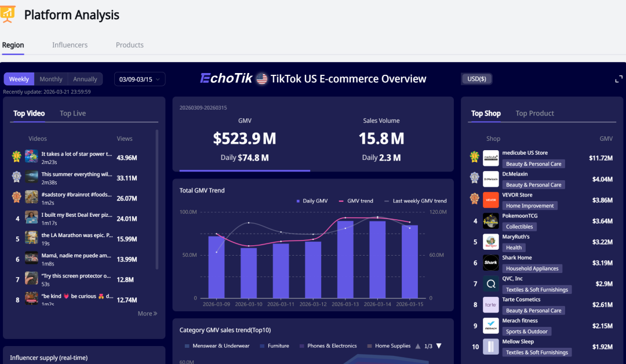Click the medicube US Store logo

tap(491, 158)
